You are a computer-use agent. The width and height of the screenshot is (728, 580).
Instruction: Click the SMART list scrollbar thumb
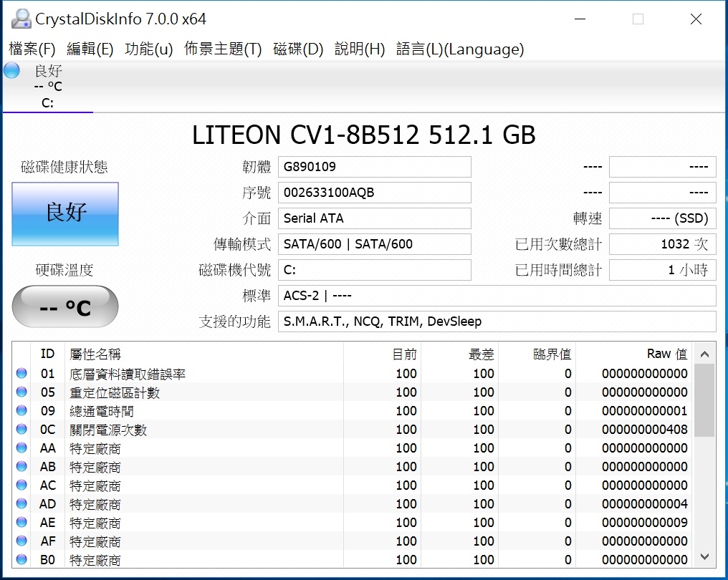(x=704, y=400)
